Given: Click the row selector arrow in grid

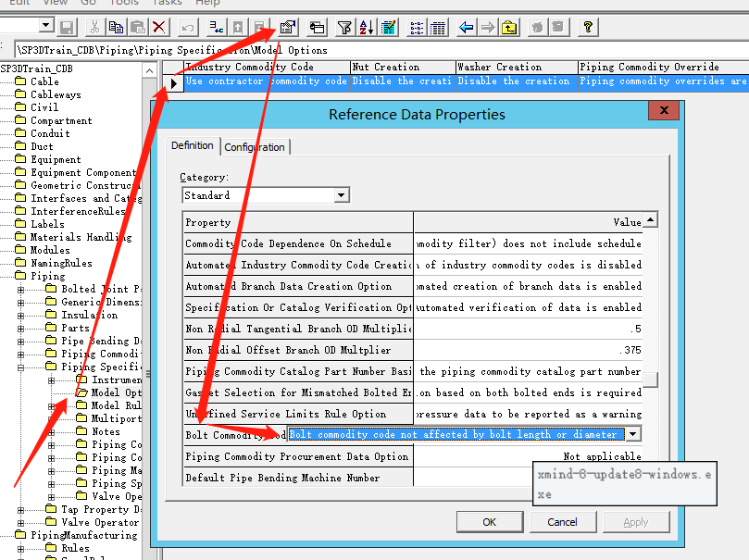Looking at the screenshot, I should pos(173,83).
